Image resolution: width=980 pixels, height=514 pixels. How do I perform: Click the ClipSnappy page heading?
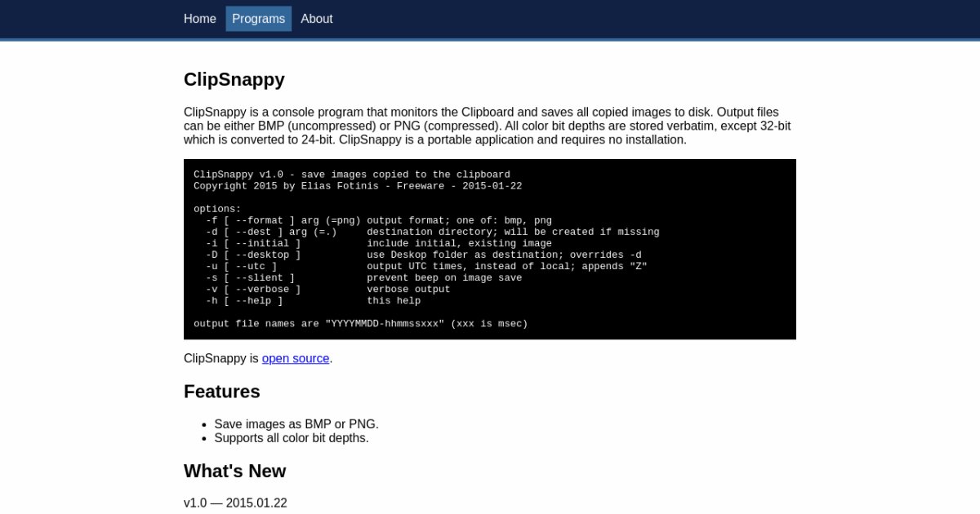point(234,79)
